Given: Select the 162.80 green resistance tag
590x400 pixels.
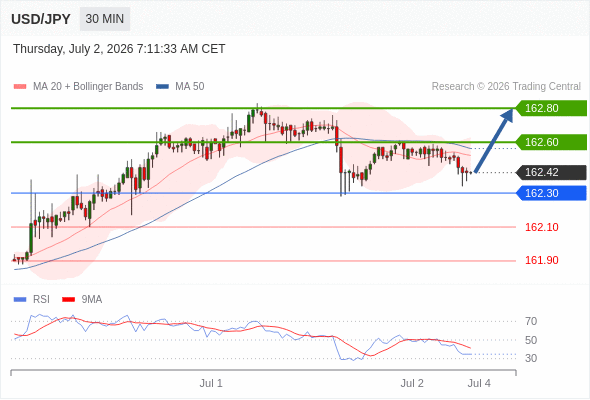Looking at the screenshot, I should (551, 108).
